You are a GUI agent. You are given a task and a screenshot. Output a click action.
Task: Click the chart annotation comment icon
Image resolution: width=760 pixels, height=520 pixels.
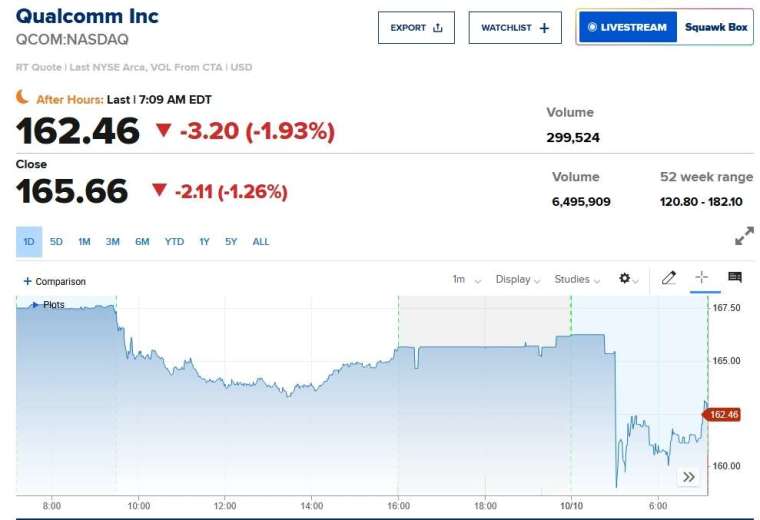click(735, 277)
